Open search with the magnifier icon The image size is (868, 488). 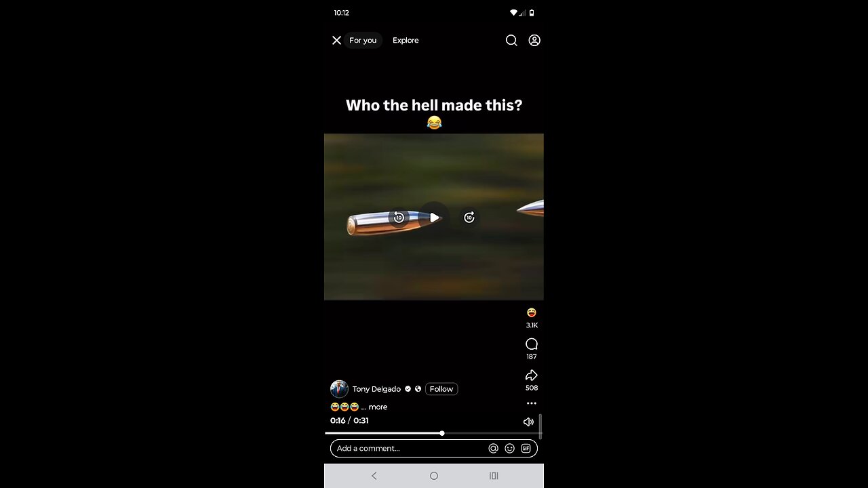[x=511, y=41]
